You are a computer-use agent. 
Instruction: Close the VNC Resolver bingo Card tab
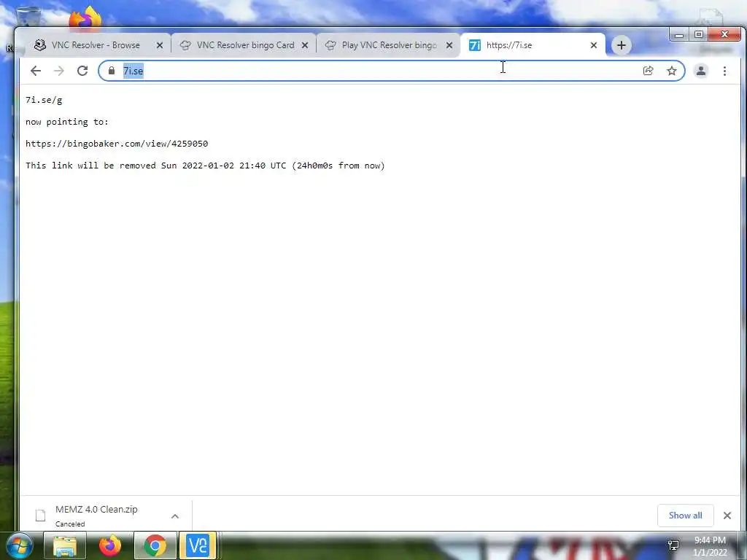[305, 45]
